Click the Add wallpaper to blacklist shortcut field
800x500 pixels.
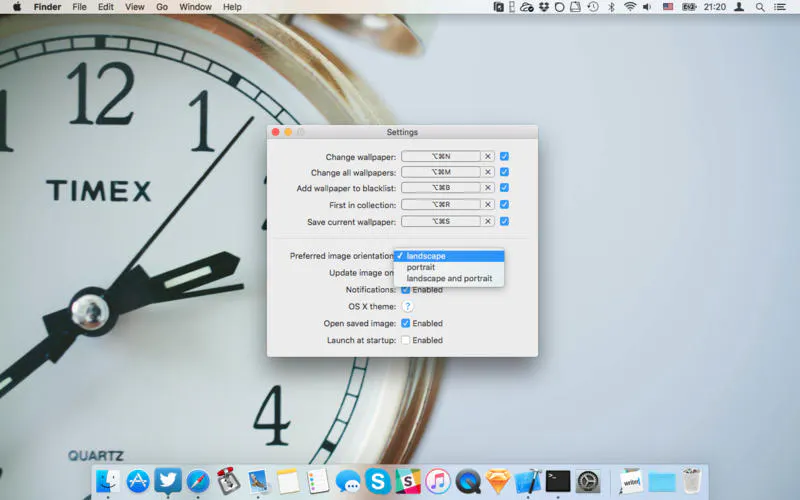[x=441, y=188]
